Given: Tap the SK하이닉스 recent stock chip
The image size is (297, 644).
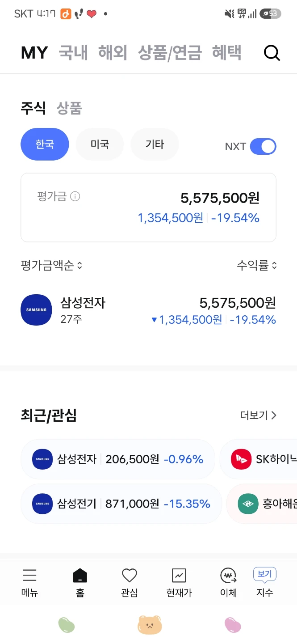Looking at the screenshot, I should [259, 459].
